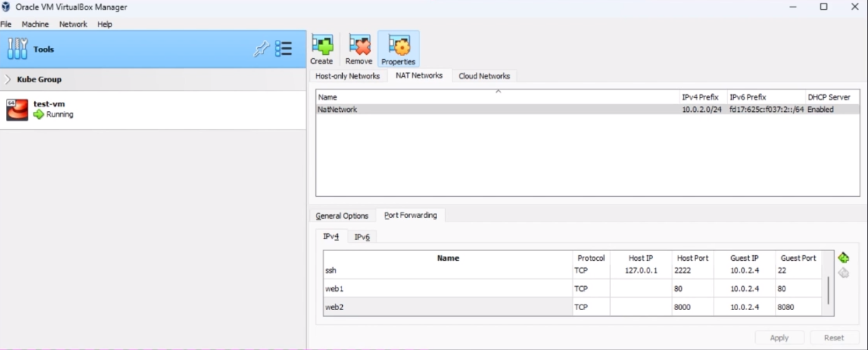The width and height of the screenshot is (868, 350).
Task: Open the File menu
Action: [x=6, y=24]
